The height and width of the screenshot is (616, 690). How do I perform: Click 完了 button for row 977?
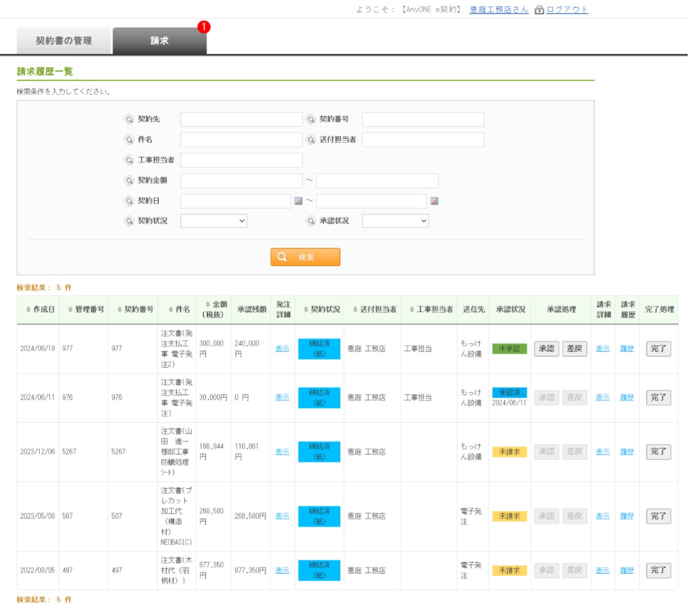[x=659, y=349]
